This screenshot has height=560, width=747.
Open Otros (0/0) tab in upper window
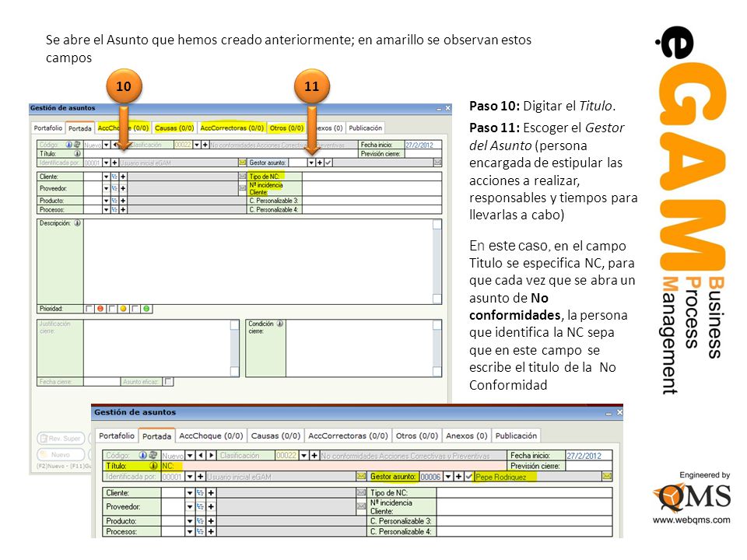click(286, 128)
